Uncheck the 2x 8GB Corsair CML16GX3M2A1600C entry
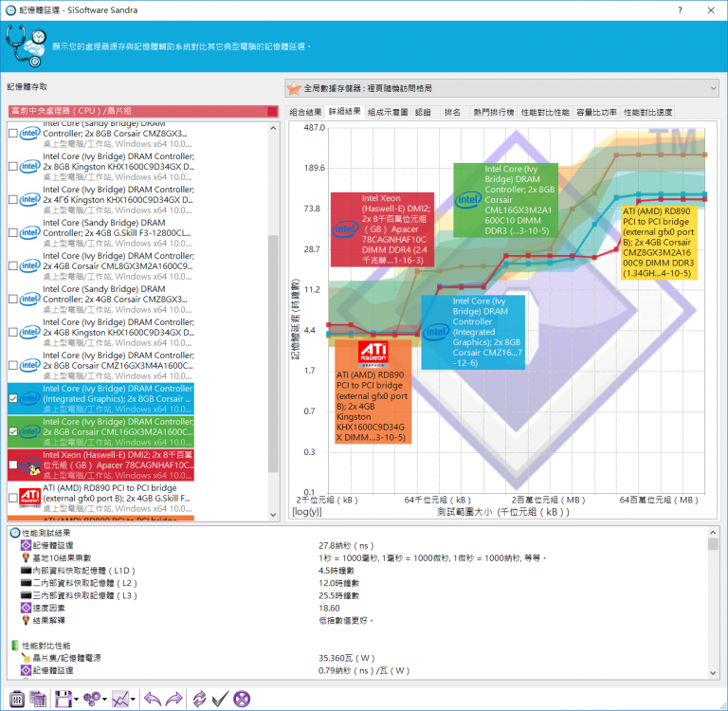The image size is (728, 711). pos(13,431)
